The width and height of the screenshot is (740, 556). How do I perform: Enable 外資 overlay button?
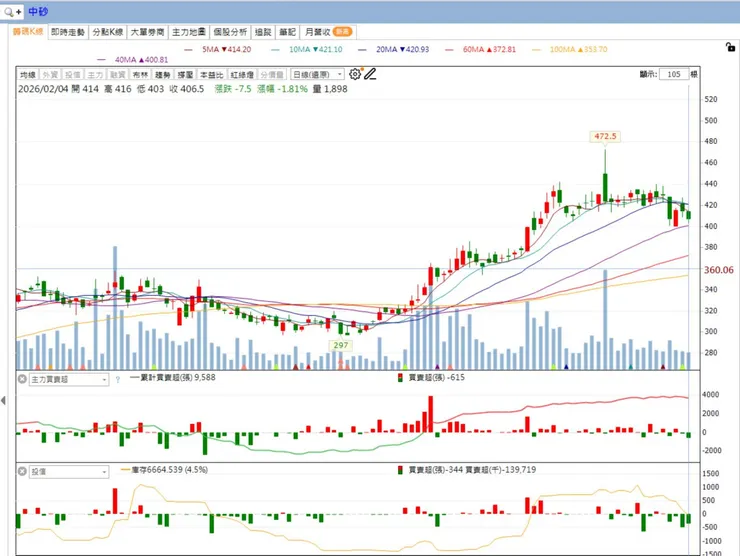point(50,75)
